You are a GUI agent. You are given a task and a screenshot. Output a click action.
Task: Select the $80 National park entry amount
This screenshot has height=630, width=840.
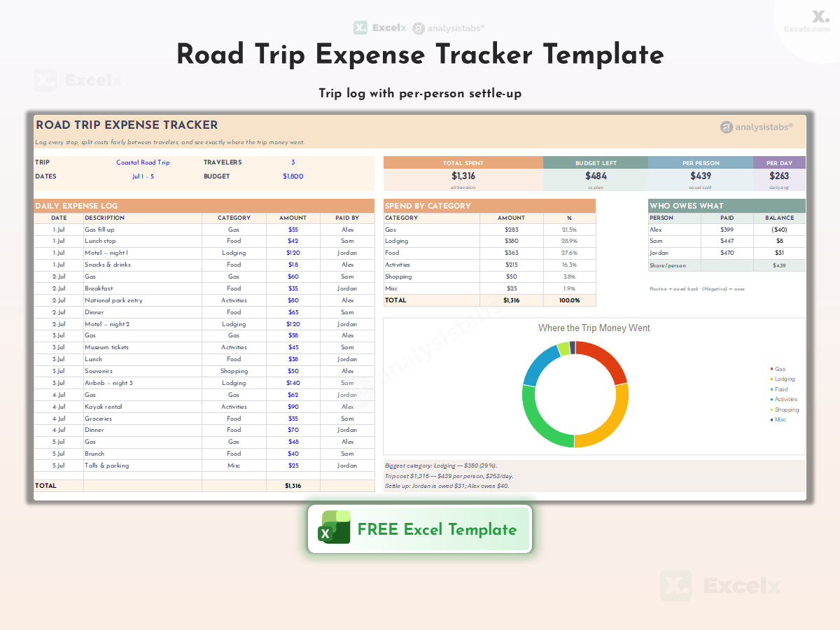click(x=293, y=300)
